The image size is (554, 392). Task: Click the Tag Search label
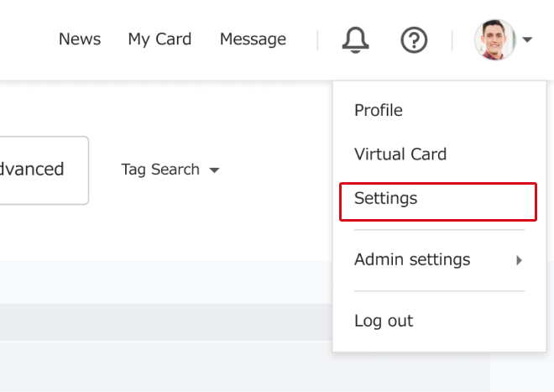click(160, 170)
